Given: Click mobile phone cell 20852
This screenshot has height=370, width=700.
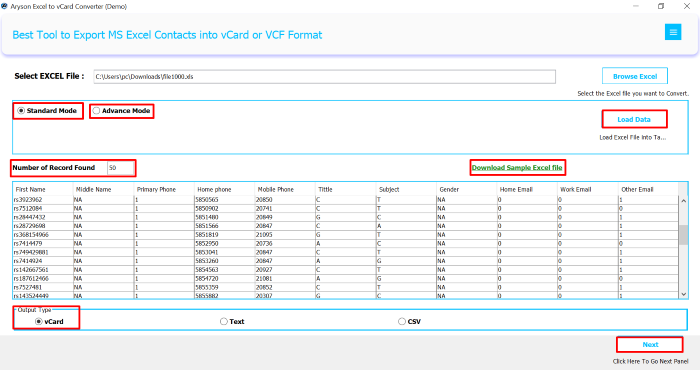Looking at the screenshot, I should tap(285, 287).
